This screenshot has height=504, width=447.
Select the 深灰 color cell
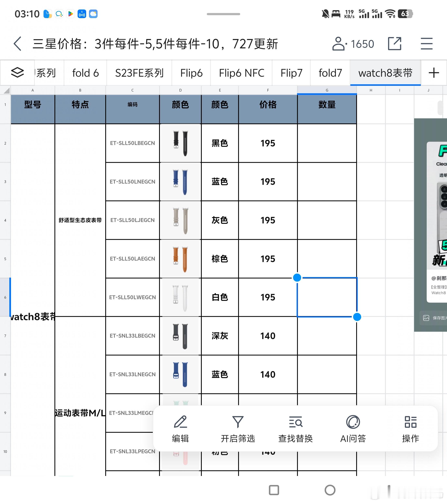(x=220, y=336)
